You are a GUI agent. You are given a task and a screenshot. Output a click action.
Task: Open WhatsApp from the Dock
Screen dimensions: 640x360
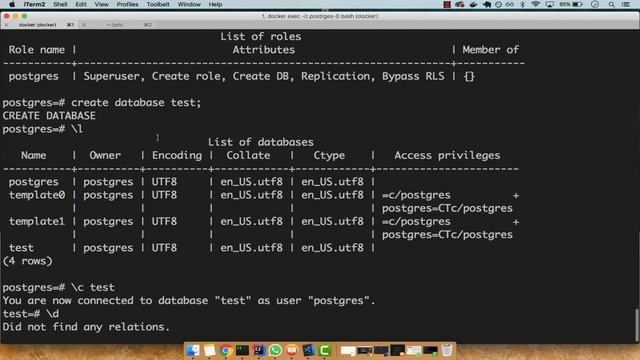[x=275, y=350]
